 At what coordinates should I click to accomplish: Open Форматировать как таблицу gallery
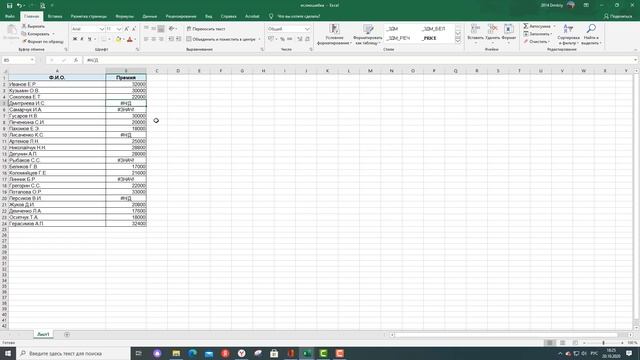pos(368,34)
